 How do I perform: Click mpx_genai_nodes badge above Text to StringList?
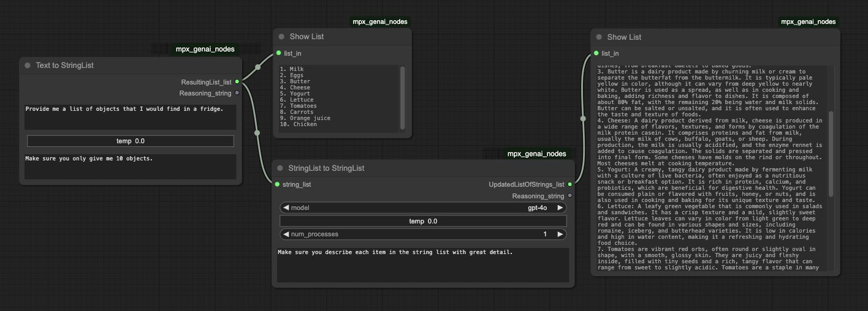click(205, 49)
